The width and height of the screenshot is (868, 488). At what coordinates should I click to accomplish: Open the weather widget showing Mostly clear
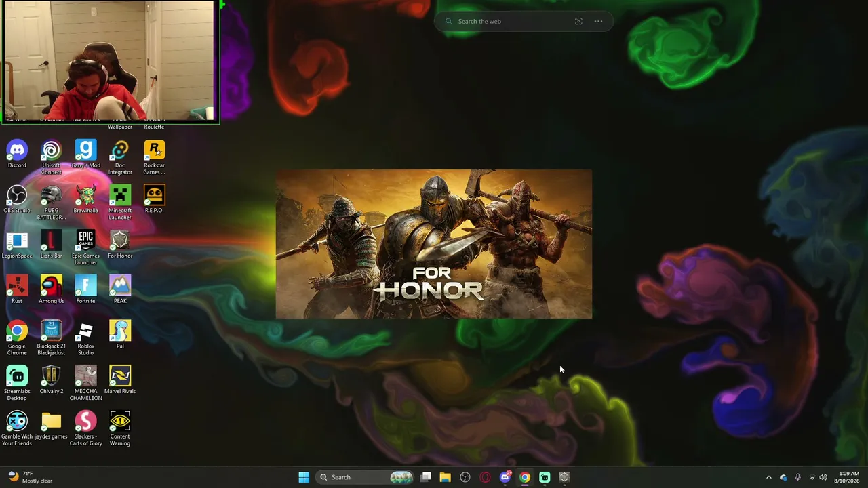(30, 477)
